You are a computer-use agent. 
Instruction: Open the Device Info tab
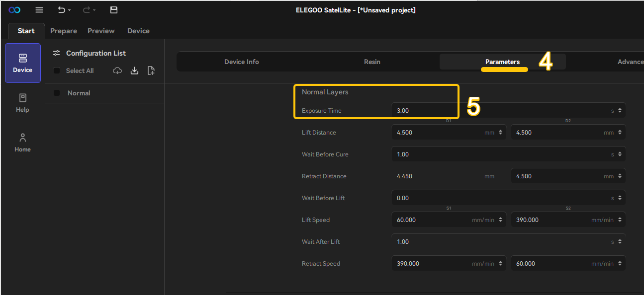[x=242, y=62]
